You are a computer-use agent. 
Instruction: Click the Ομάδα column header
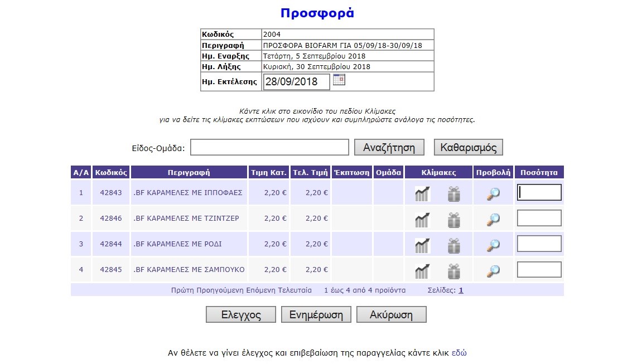tap(389, 172)
